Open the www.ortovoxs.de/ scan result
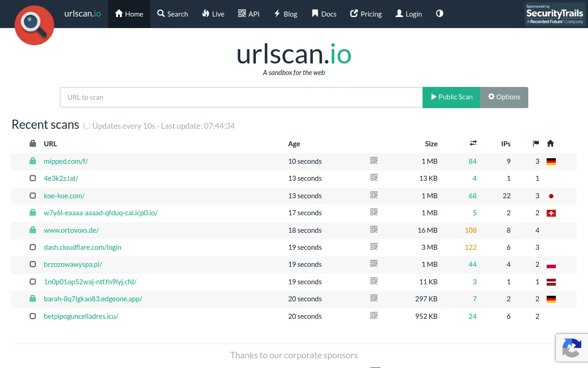The height and width of the screenshot is (368, 588). point(71,230)
